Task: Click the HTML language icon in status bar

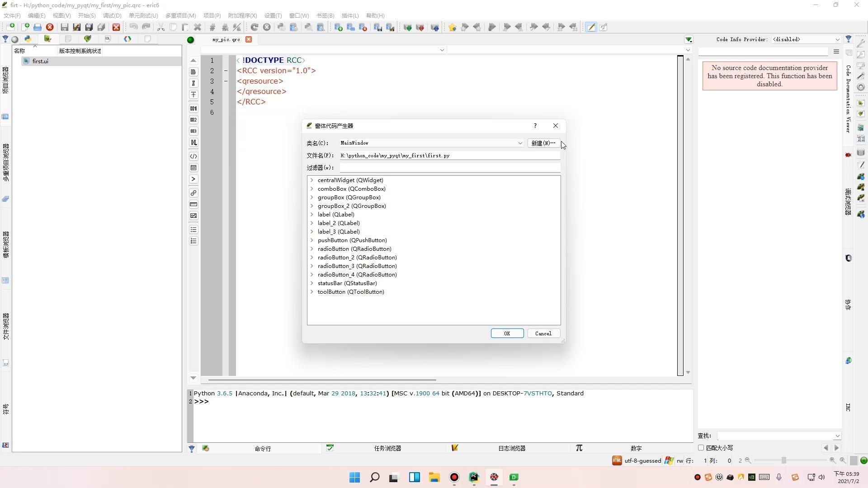Action: point(617,460)
